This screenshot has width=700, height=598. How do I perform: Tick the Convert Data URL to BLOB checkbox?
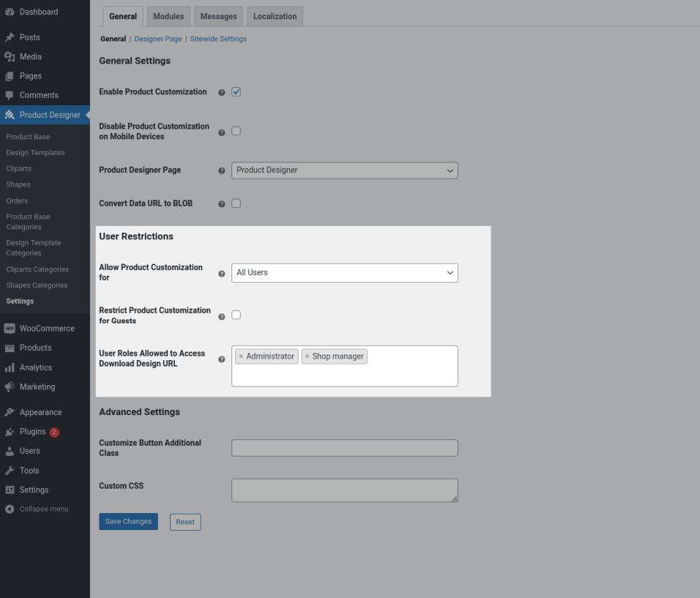tap(236, 204)
